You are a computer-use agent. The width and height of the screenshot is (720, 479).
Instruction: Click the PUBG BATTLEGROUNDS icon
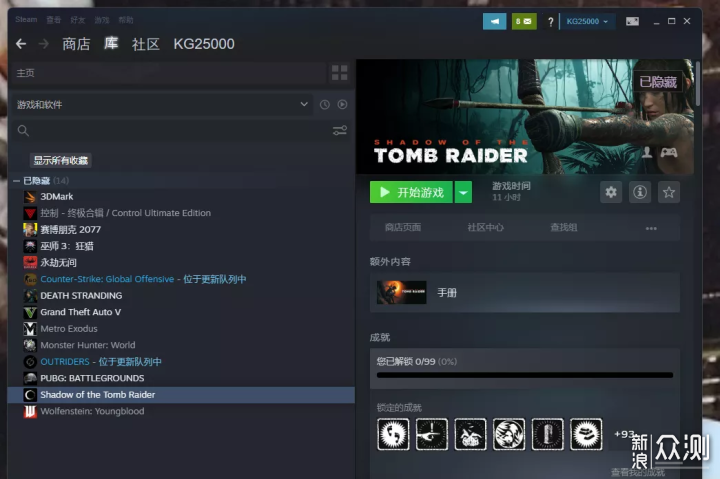tap(30, 378)
